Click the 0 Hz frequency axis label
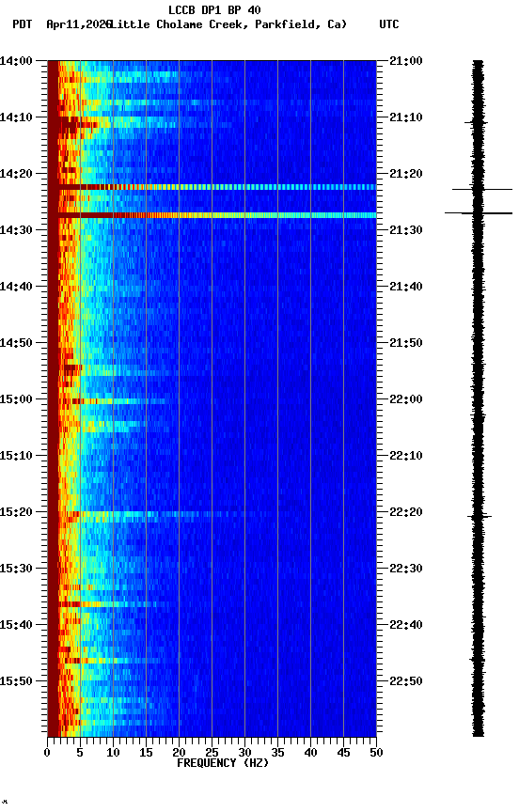The width and height of the screenshot is (519, 812). coord(47,753)
